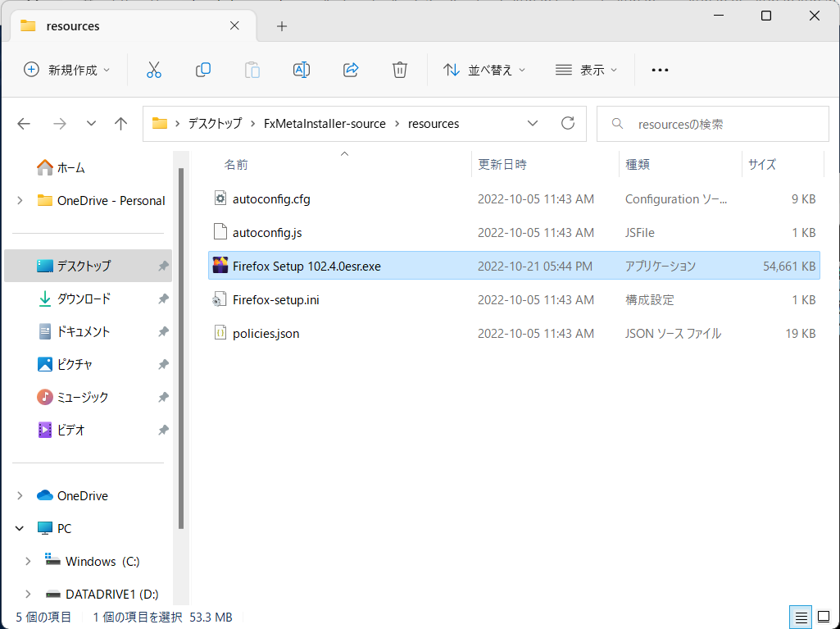Click the folder icon in address bar
840x629 pixels.
[160, 124]
